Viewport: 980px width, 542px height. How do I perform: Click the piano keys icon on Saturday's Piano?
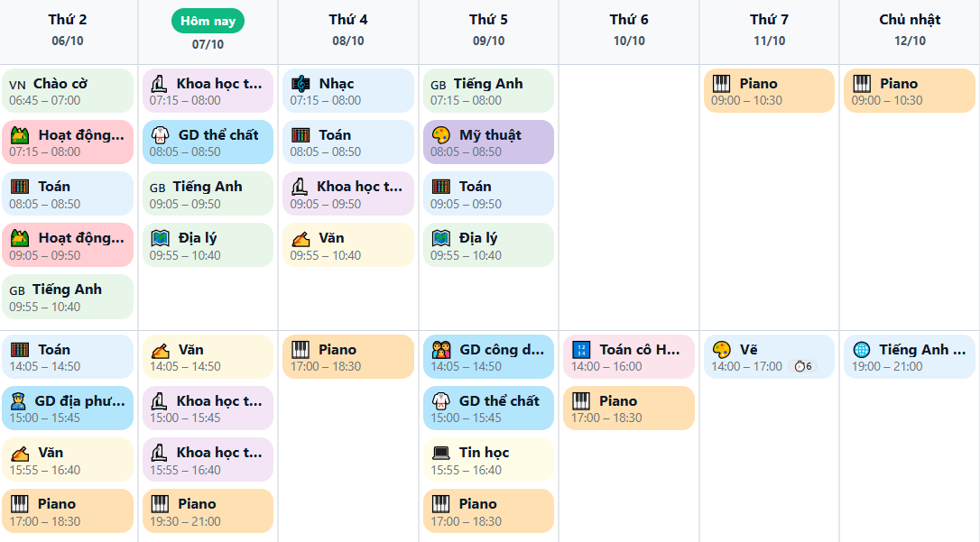721,84
